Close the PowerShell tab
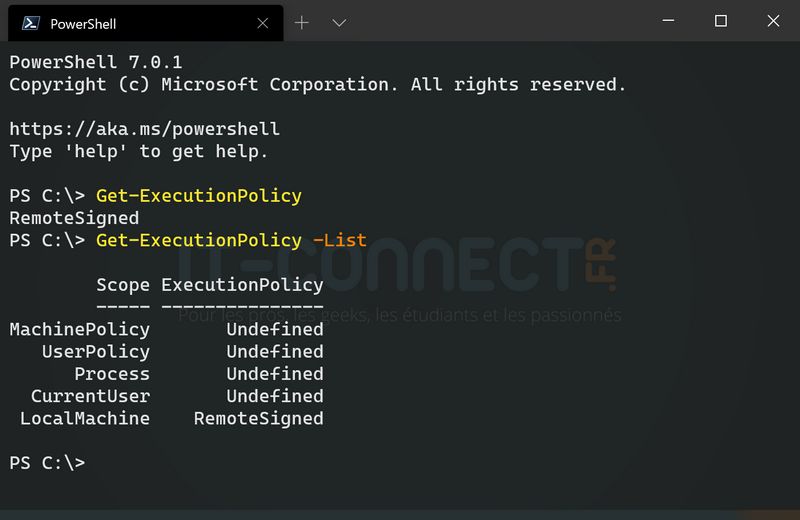 click(264, 22)
